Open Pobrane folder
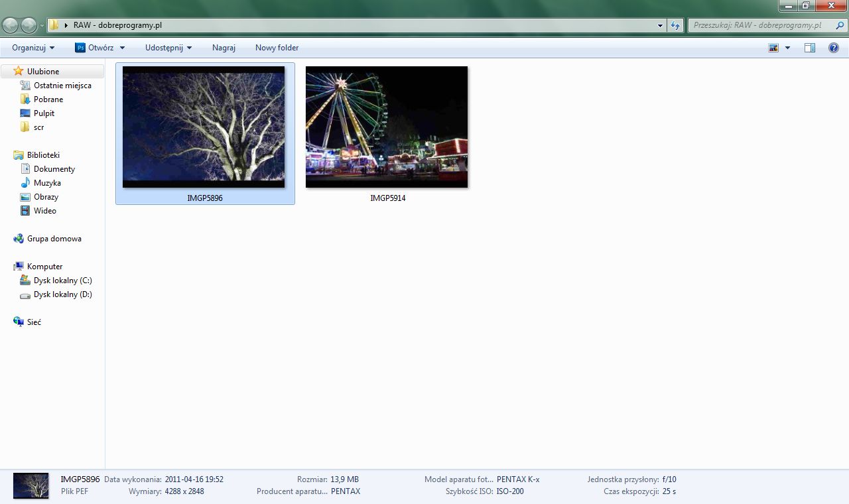The image size is (849, 504). pos(48,99)
